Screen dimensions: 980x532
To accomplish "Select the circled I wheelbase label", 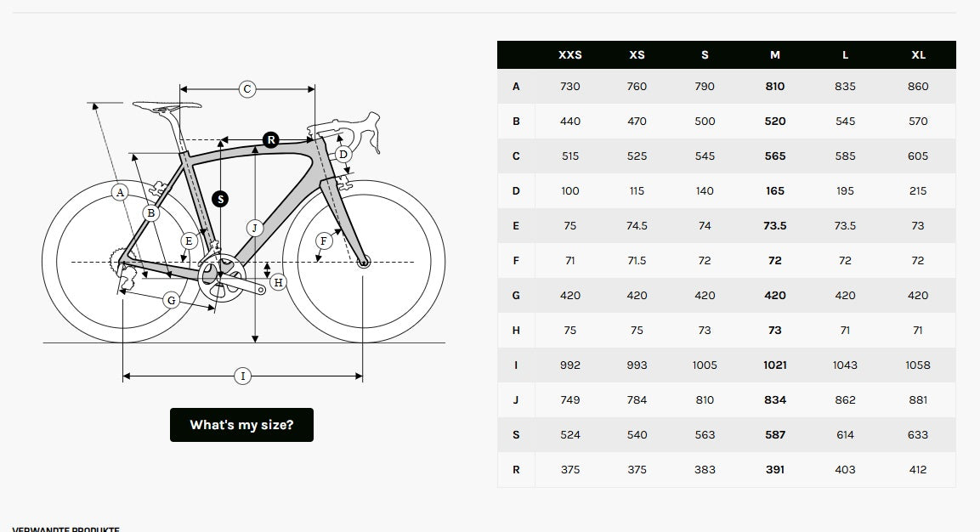I will (x=242, y=376).
